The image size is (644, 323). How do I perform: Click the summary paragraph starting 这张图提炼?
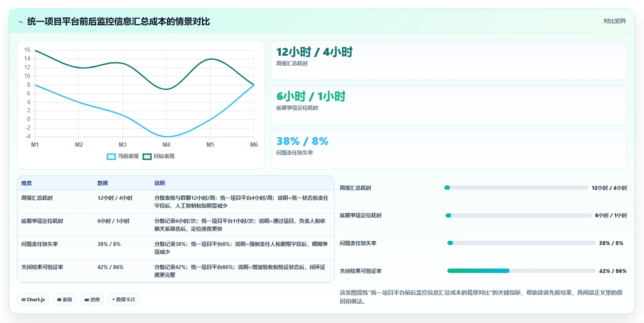(481, 297)
